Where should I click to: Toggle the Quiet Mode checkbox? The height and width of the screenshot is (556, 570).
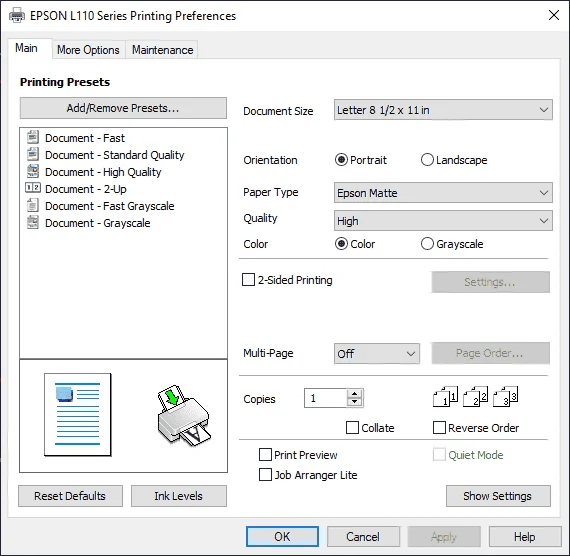(x=439, y=455)
